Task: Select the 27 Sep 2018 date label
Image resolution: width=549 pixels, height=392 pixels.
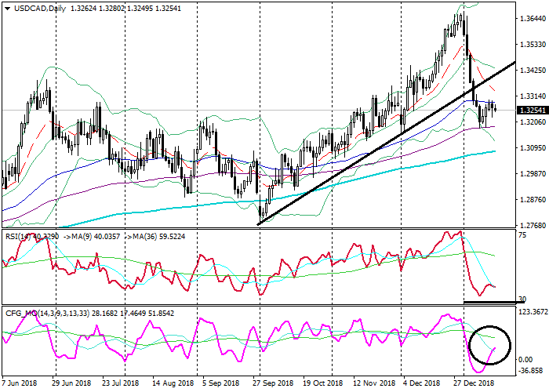Action: 274,383
